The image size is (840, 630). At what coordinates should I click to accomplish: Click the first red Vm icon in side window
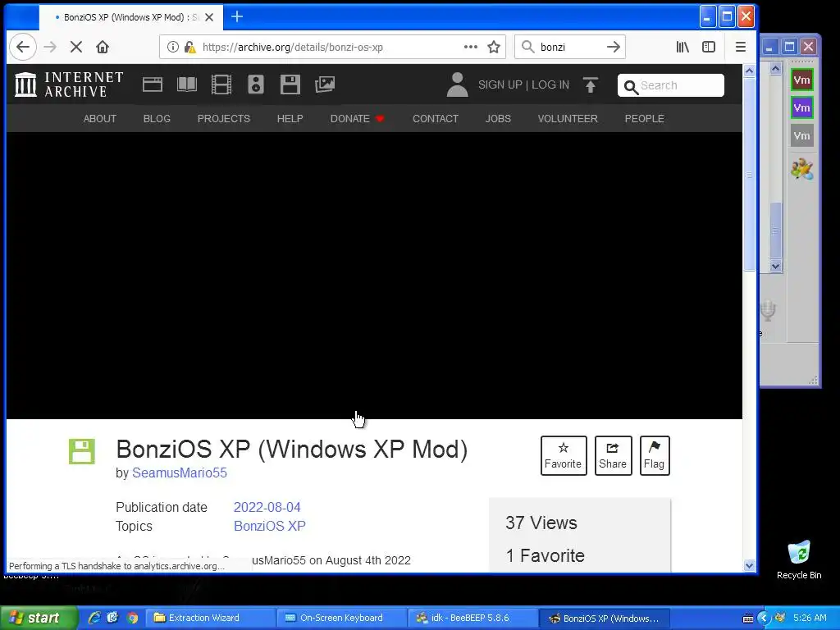(801, 80)
